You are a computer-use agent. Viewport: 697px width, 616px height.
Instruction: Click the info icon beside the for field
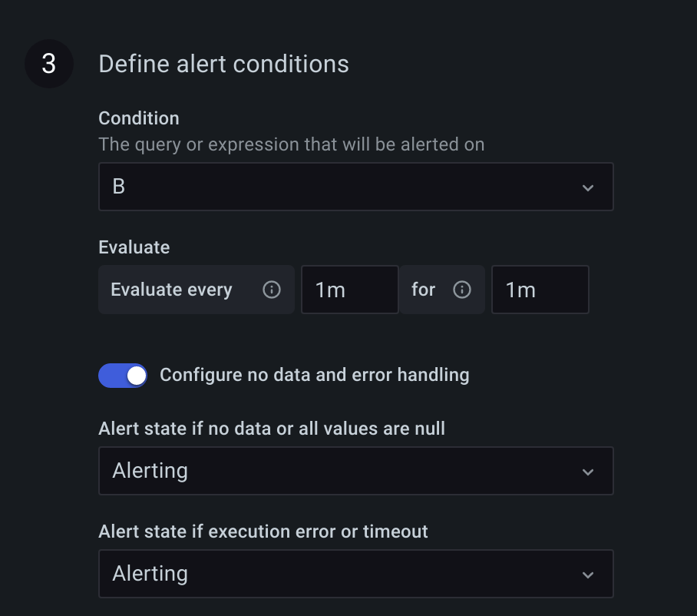pyautogui.click(x=462, y=290)
